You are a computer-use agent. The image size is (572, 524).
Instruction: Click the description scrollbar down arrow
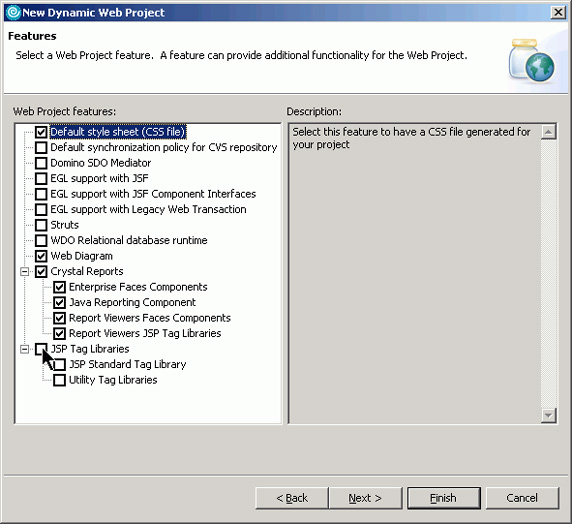point(549,415)
